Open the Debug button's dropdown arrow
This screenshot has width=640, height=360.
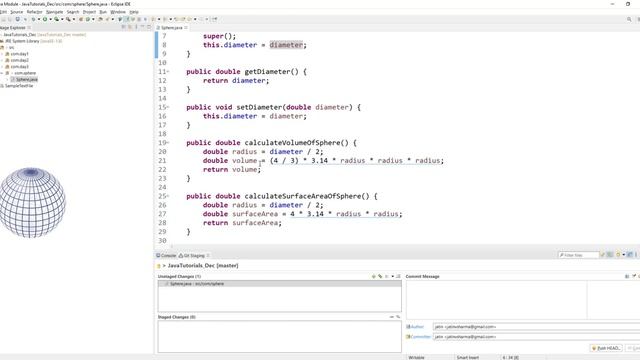[39, 19]
